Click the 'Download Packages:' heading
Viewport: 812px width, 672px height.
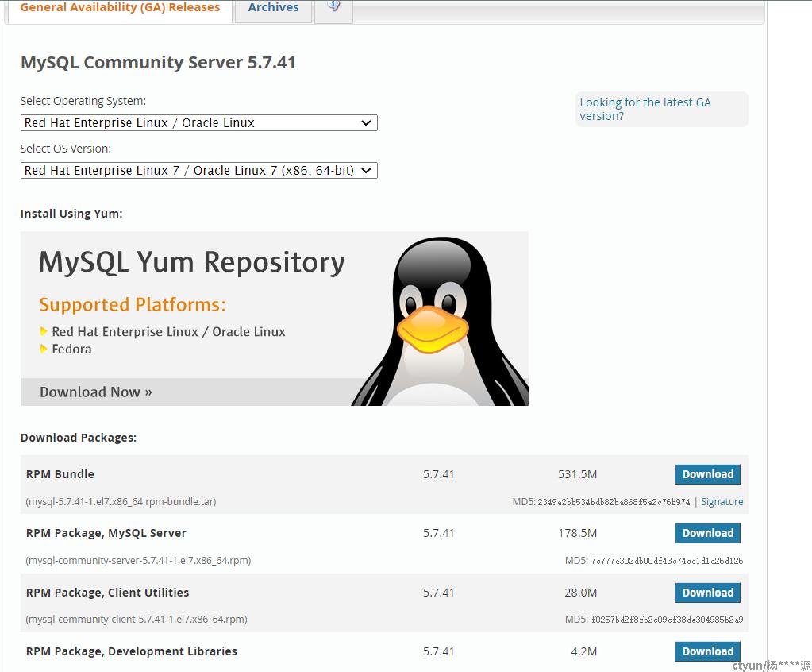point(79,438)
